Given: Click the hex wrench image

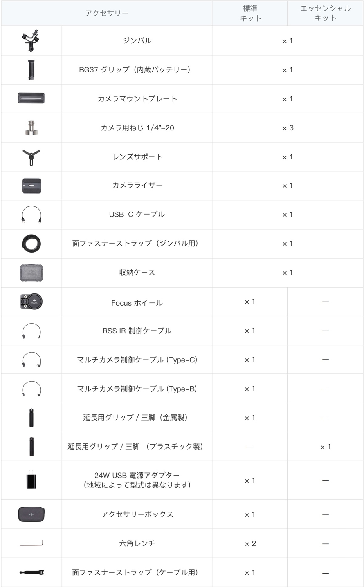Looking at the screenshot, I should point(31,543).
